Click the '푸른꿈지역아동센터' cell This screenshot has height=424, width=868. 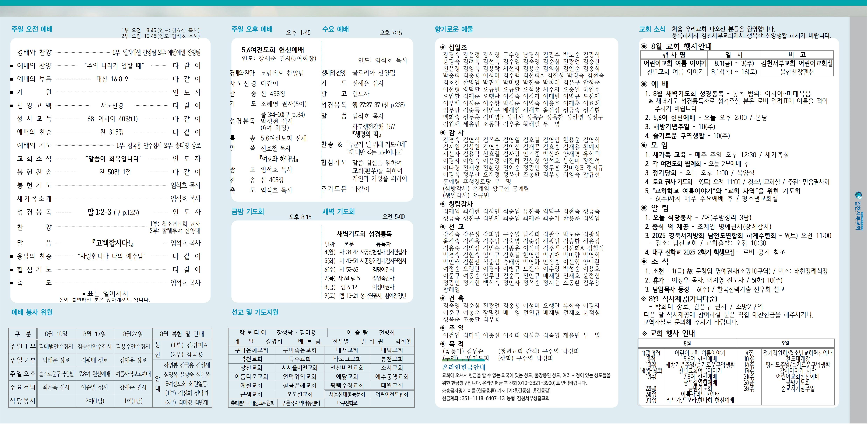tap(301, 403)
